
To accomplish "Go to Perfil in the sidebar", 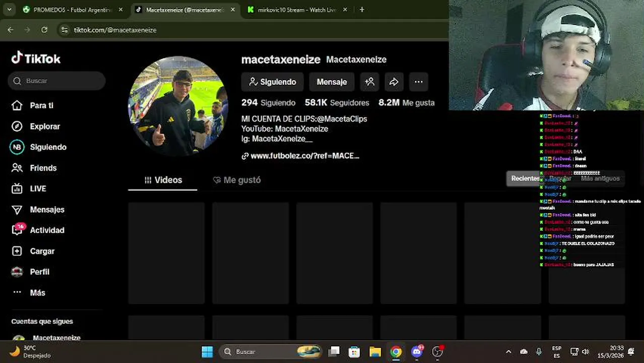I will (x=39, y=272).
